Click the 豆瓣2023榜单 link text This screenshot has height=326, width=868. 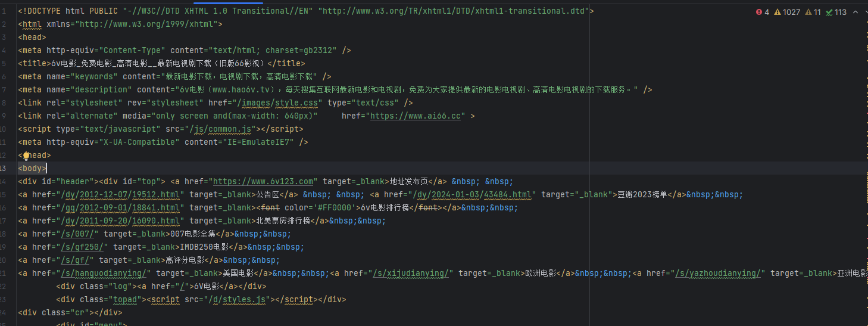642,194
